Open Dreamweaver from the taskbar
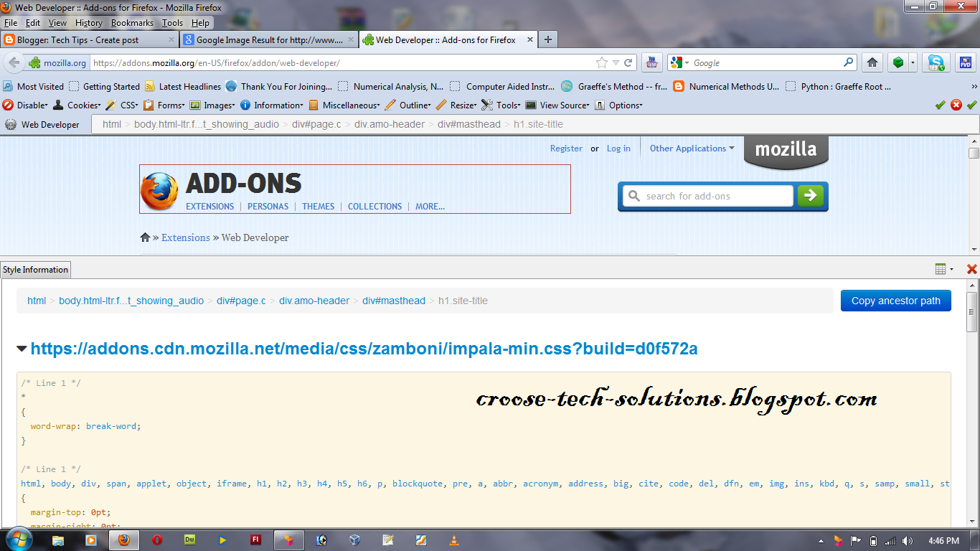 (x=190, y=540)
